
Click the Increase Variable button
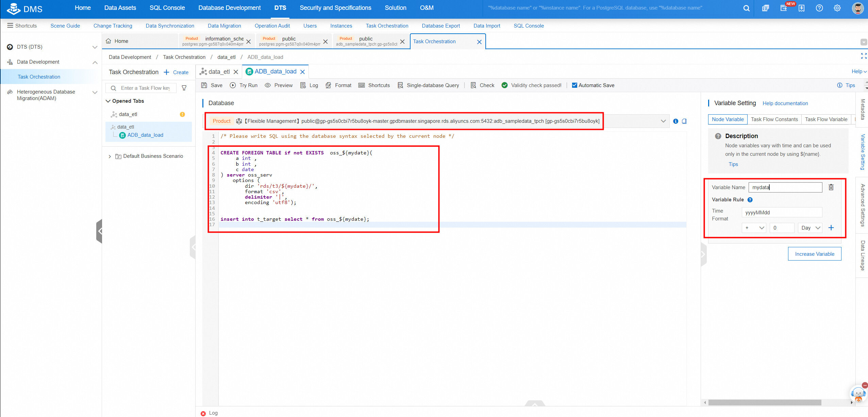[814, 254]
